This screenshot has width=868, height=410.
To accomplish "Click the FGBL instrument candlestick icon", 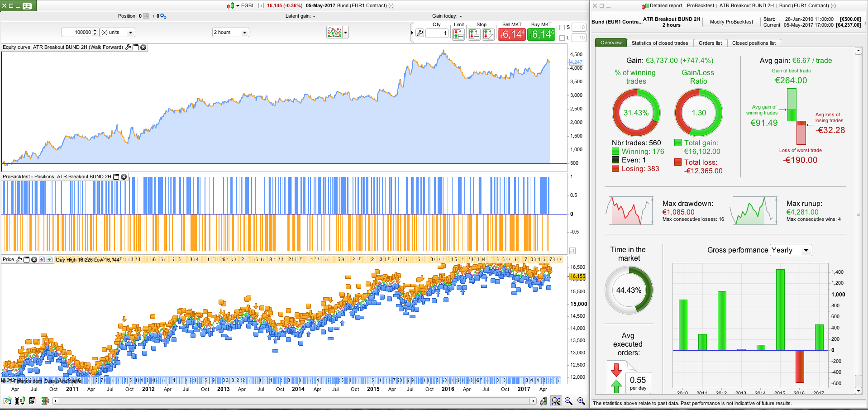I will click(230, 6).
